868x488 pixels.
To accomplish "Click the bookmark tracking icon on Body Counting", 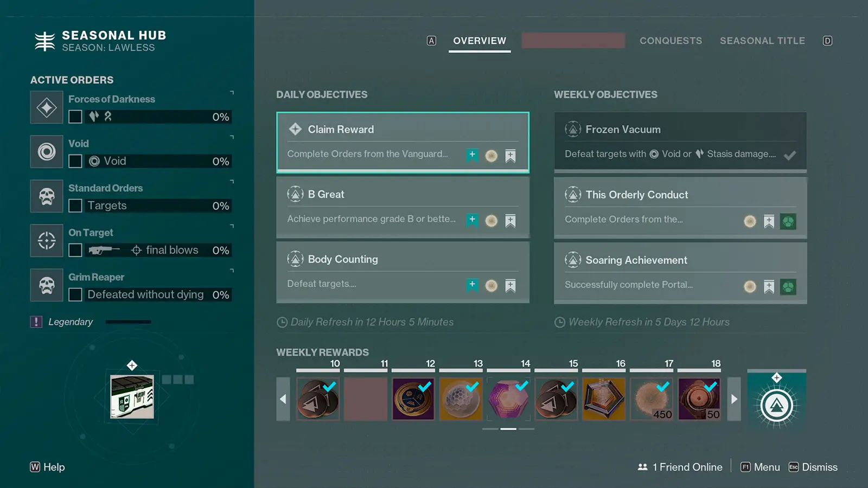I will (510, 285).
